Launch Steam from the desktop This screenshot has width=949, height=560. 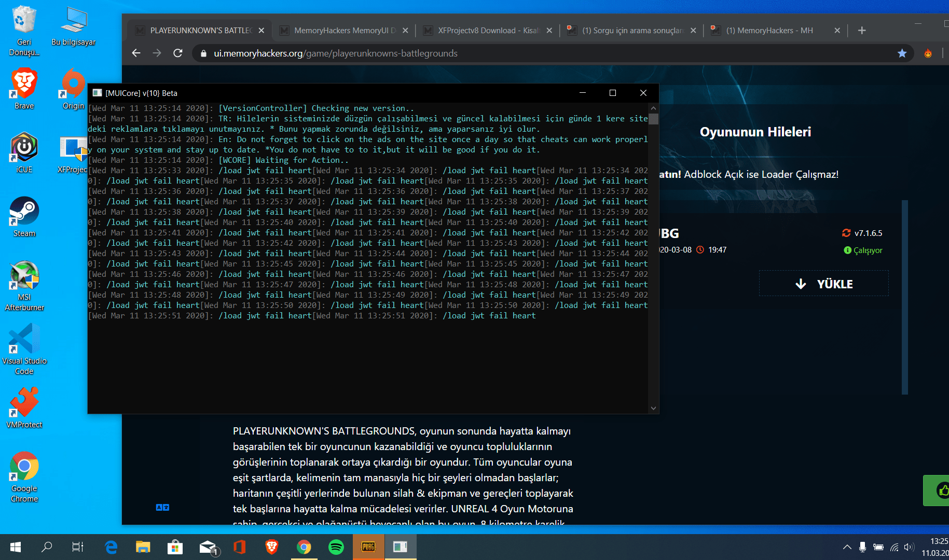click(24, 217)
